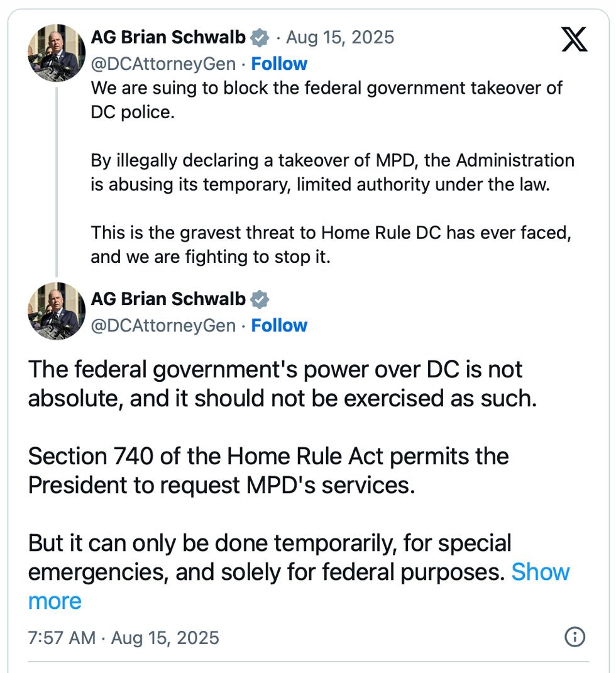Follow @DCAttorneyGen from the top tweet

(279, 64)
